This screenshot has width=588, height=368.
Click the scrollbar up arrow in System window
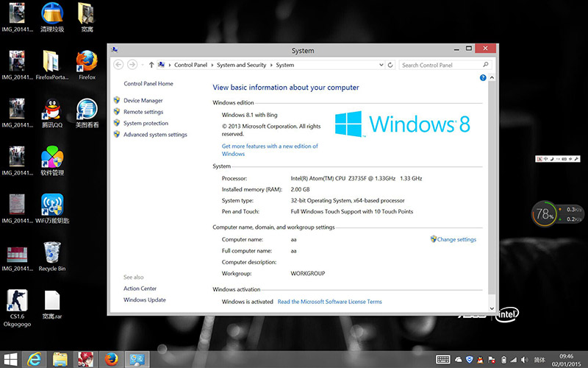coord(492,78)
